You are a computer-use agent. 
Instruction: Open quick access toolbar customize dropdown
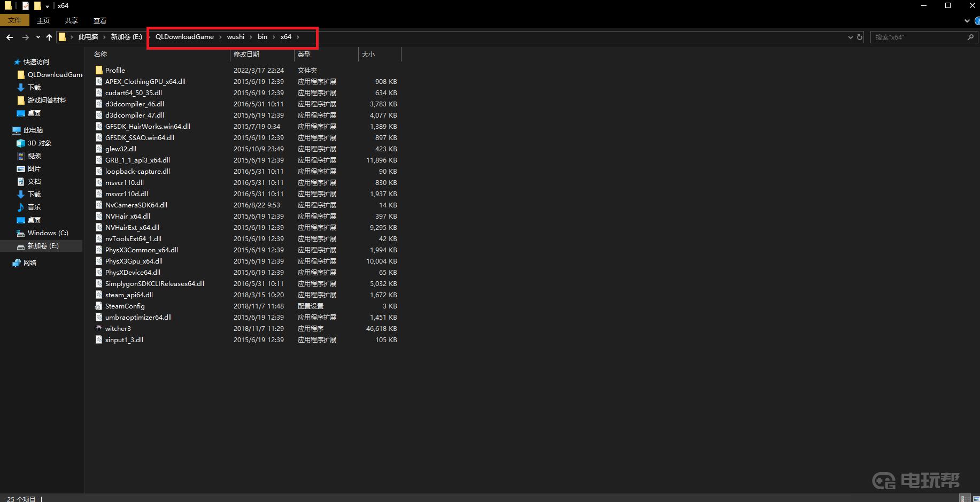click(x=47, y=6)
